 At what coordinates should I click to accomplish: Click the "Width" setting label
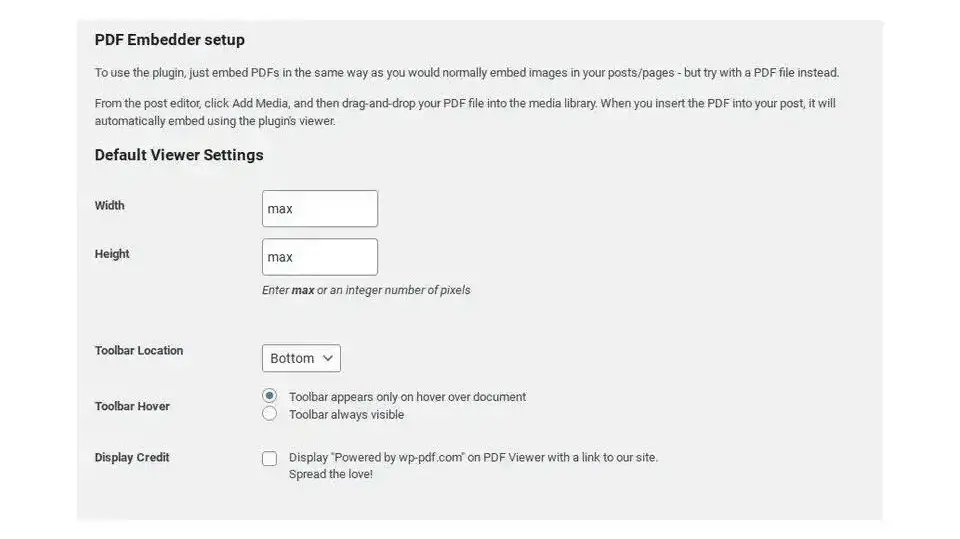[x=110, y=206]
